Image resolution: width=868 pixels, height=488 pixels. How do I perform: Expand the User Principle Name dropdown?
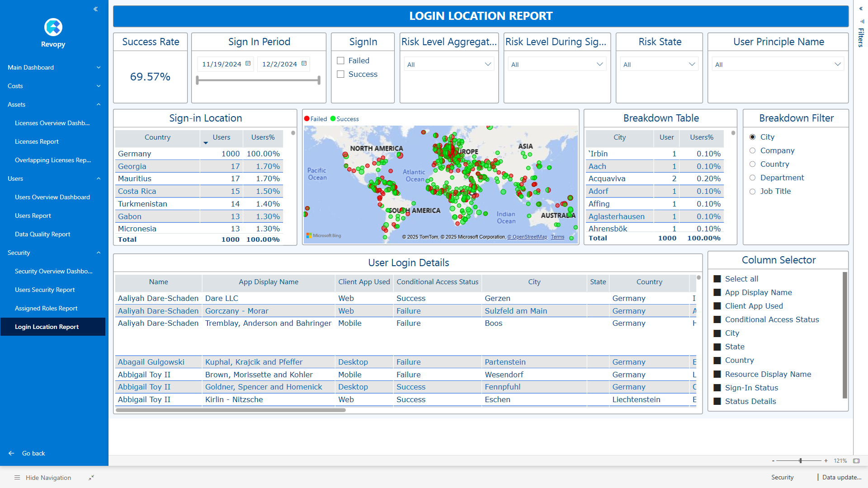[837, 64]
